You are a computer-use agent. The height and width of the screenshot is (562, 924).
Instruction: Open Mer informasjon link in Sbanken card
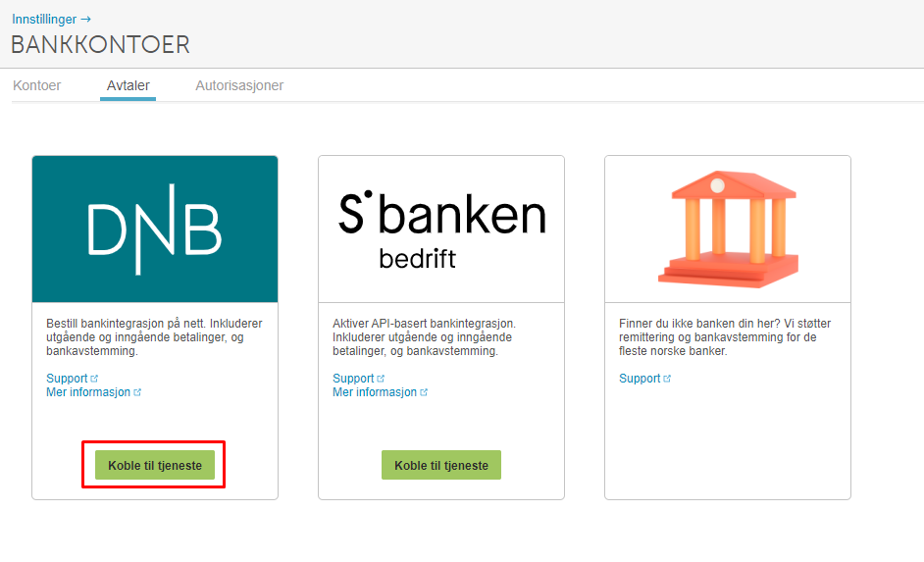[x=380, y=391]
